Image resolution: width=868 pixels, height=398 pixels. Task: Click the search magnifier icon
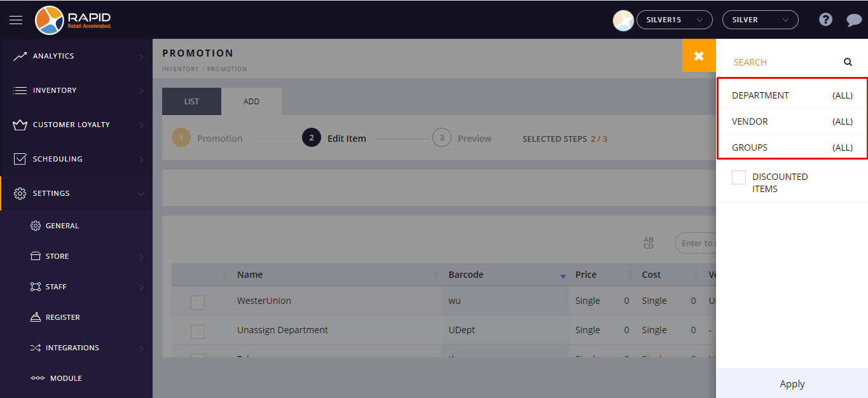pyautogui.click(x=848, y=62)
